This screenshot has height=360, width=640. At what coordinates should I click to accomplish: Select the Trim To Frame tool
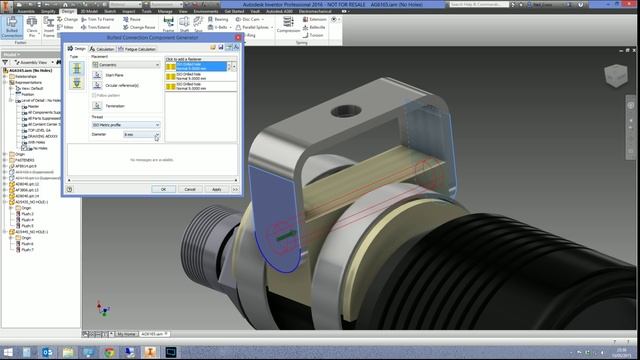[98, 19]
